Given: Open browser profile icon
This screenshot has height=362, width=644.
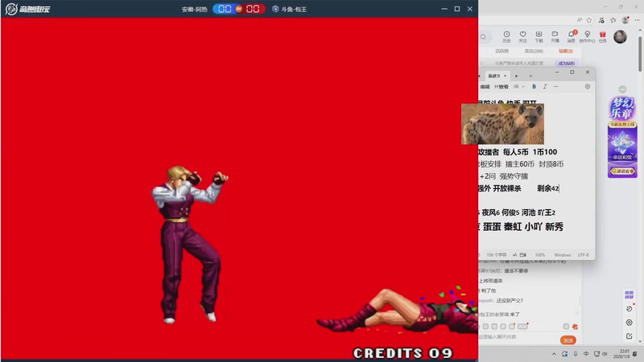Looking at the screenshot, I should [625, 19].
